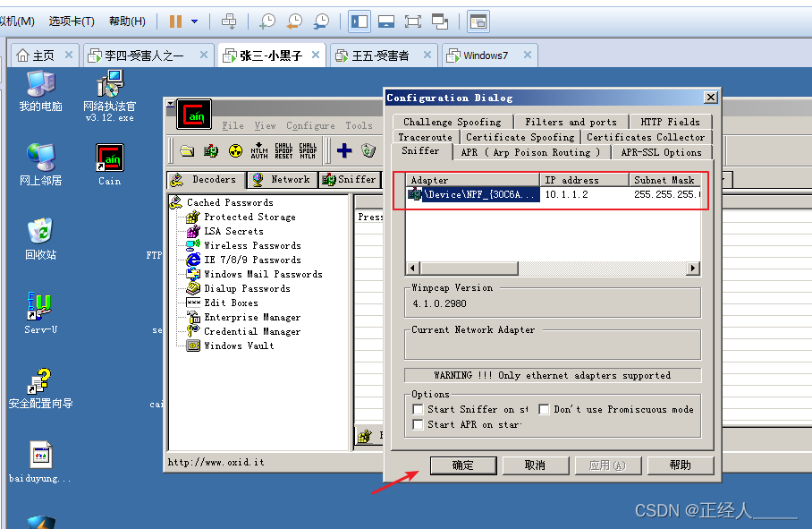The height and width of the screenshot is (529, 812).
Task: Click the send Ctrl+Alt+Del toolbar icon
Action: tap(229, 21)
